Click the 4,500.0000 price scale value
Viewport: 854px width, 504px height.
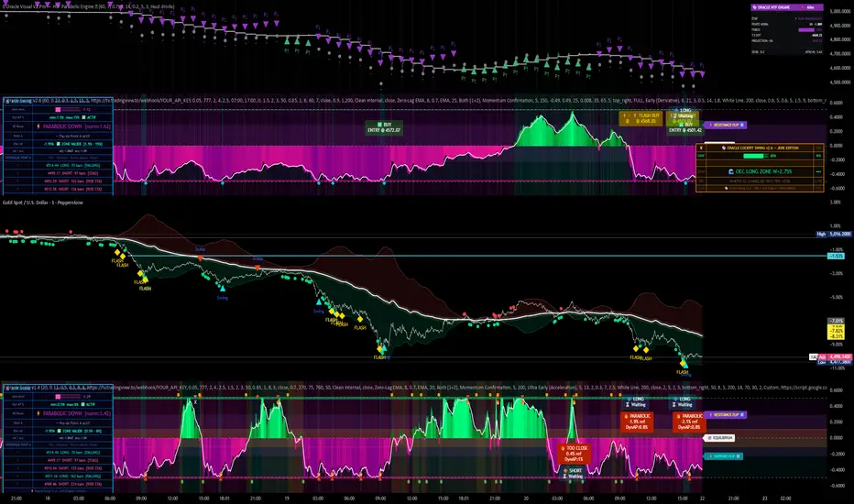point(840,82)
